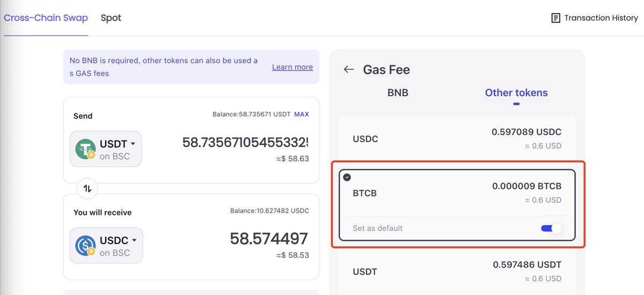The width and height of the screenshot is (644, 295).
Task: Click the MAX balance button
Action: [x=302, y=114]
